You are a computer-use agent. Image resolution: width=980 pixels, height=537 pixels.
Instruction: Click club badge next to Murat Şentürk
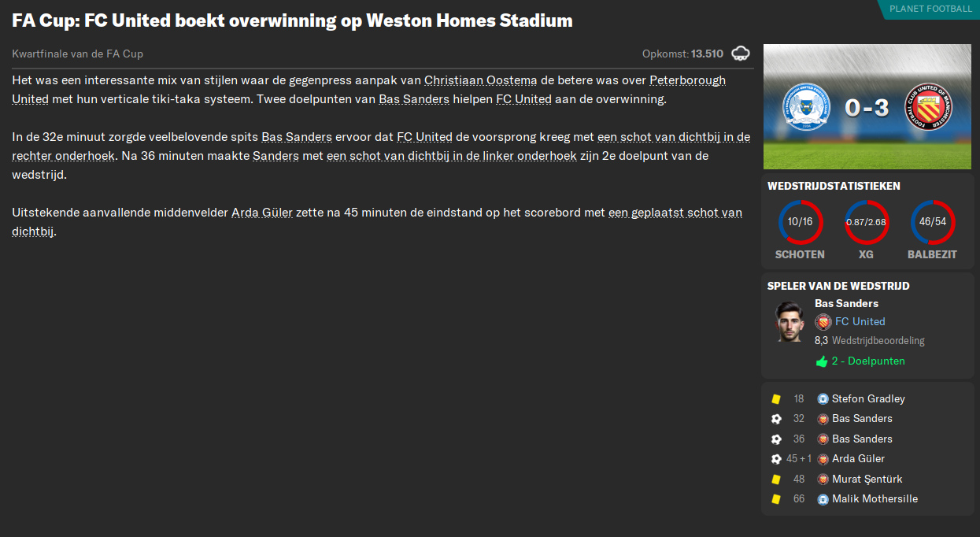tap(823, 480)
